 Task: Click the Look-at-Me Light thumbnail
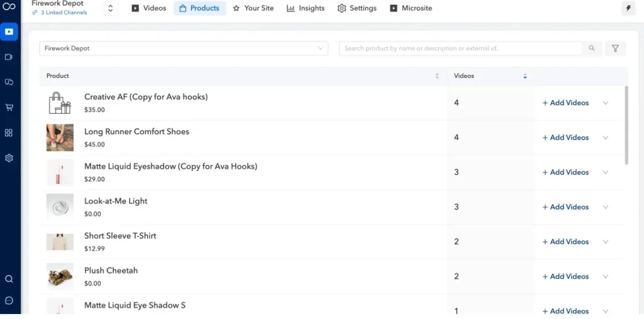pos(60,207)
